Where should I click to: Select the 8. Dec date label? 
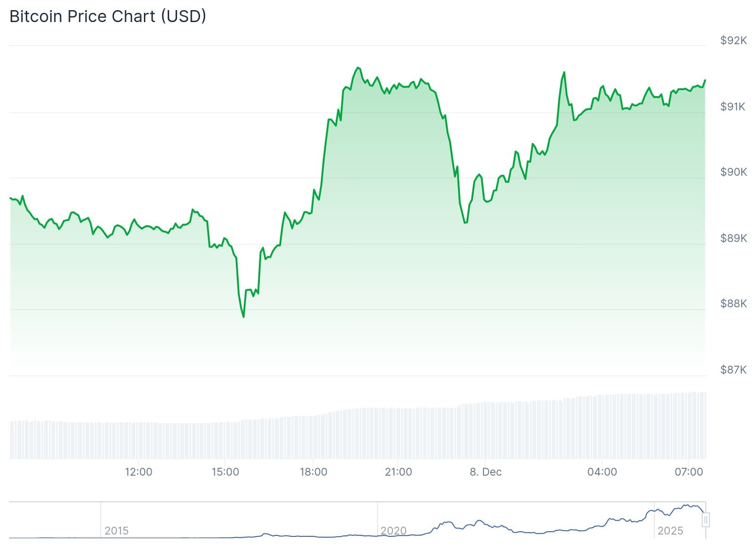click(x=486, y=472)
